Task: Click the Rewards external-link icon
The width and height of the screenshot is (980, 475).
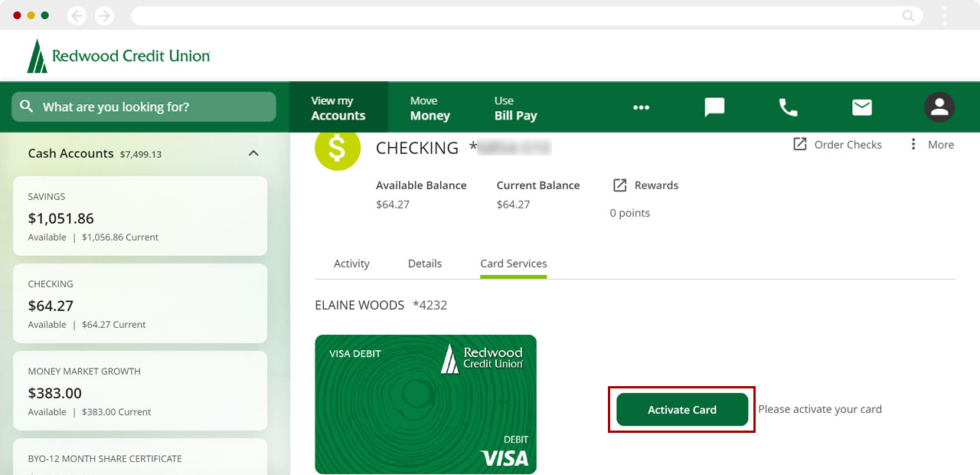Action: pos(620,185)
